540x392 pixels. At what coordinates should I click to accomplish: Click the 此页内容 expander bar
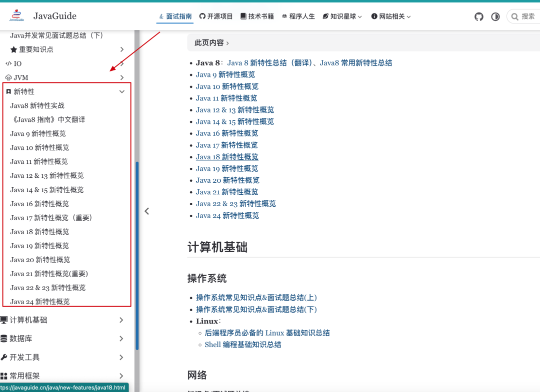point(209,42)
